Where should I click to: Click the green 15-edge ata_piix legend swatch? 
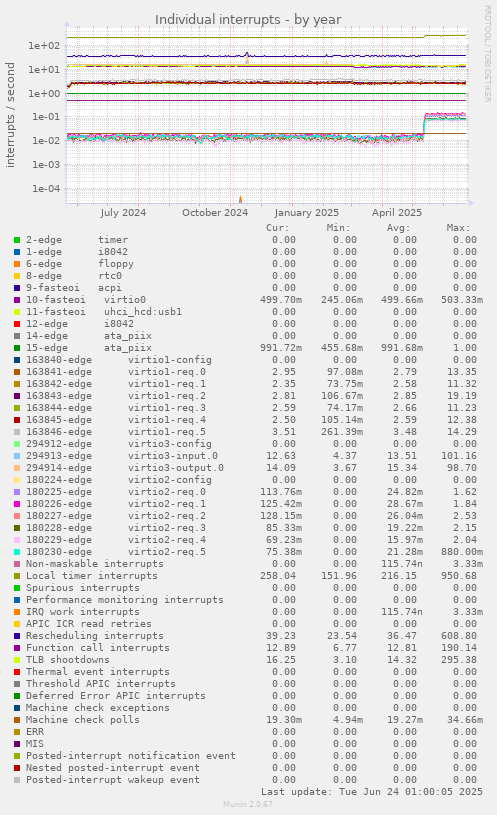click(17, 348)
